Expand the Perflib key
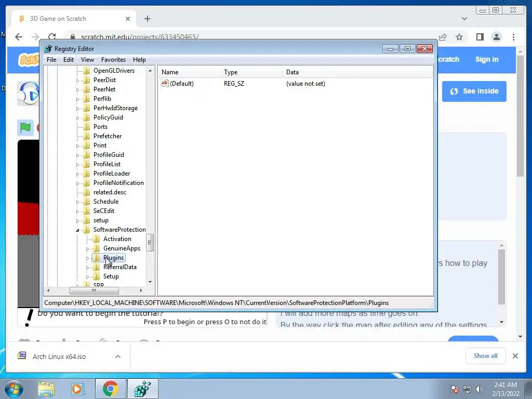The height and width of the screenshot is (399, 532). (77, 99)
